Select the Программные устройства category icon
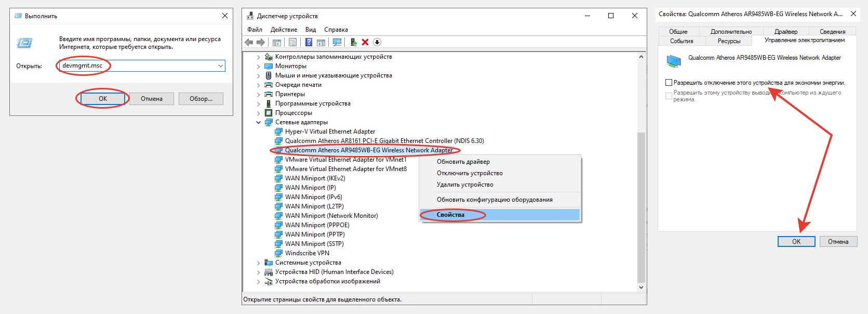Viewport: 868px width, 314px height. point(269,103)
